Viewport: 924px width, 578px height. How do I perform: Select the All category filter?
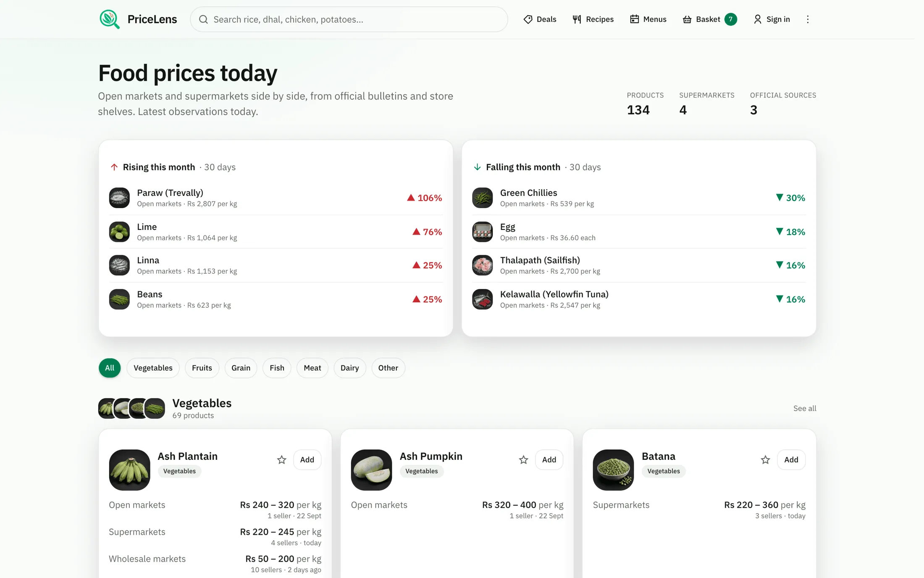110,368
